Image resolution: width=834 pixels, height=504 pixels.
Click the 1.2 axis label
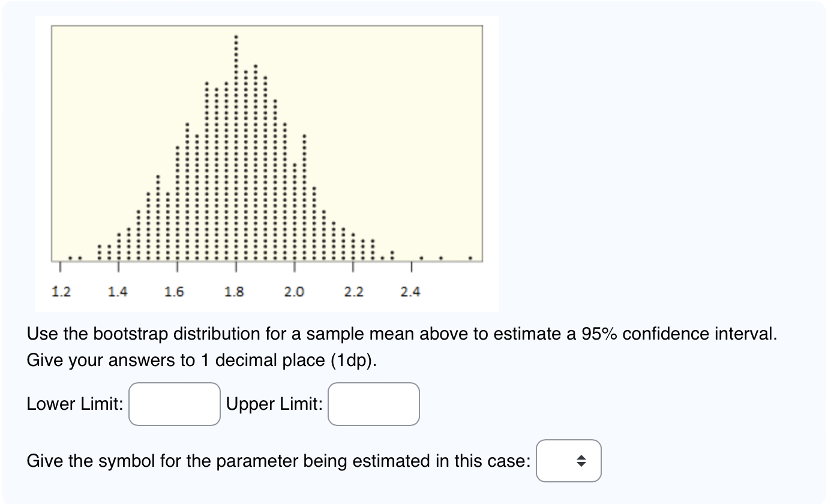(x=62, y=292)
